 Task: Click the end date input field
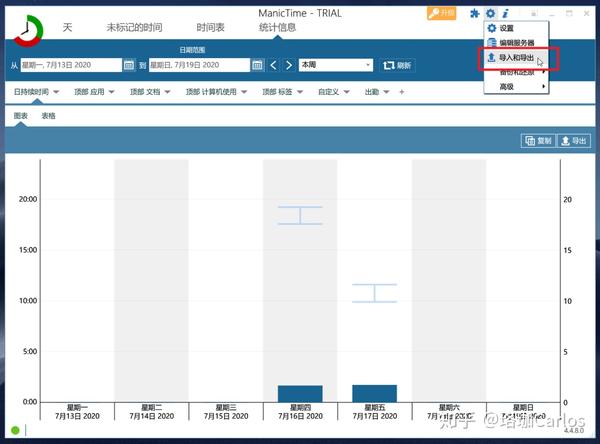pyautogui.click(x=200, y=65)
